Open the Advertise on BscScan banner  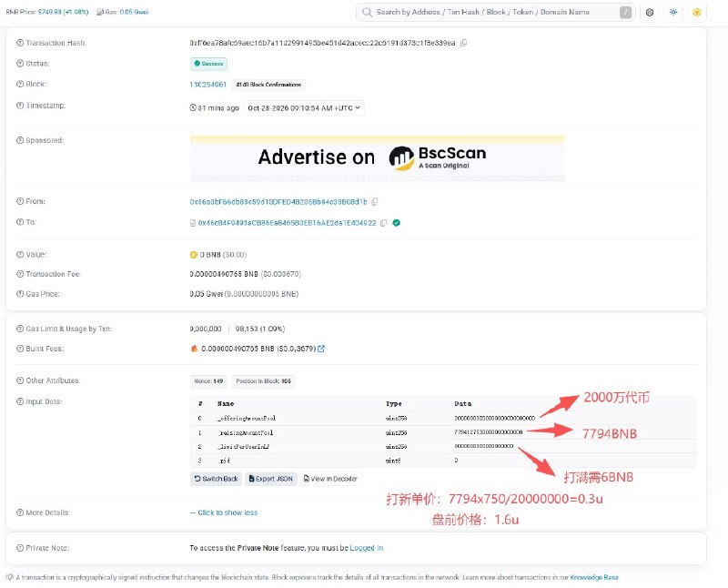tap(377, 158)
